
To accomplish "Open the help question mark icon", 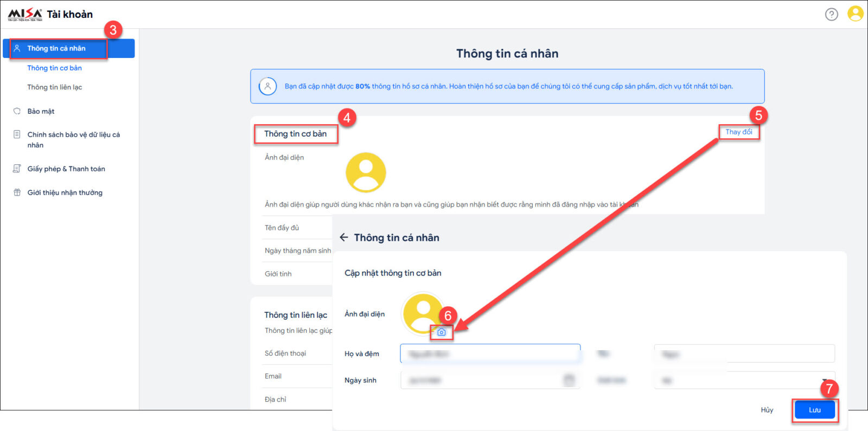I will pos(831,15).
